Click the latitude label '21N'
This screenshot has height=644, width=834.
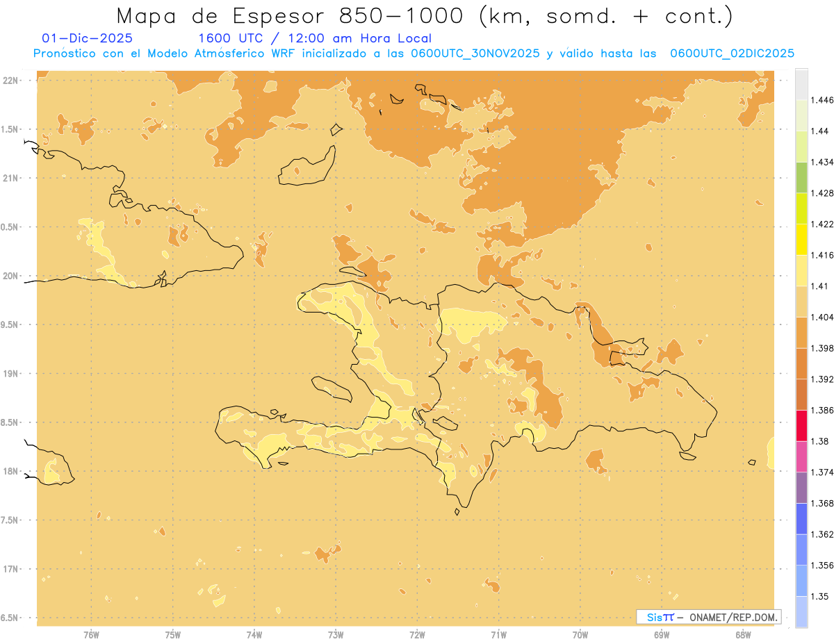click(10, 178)
